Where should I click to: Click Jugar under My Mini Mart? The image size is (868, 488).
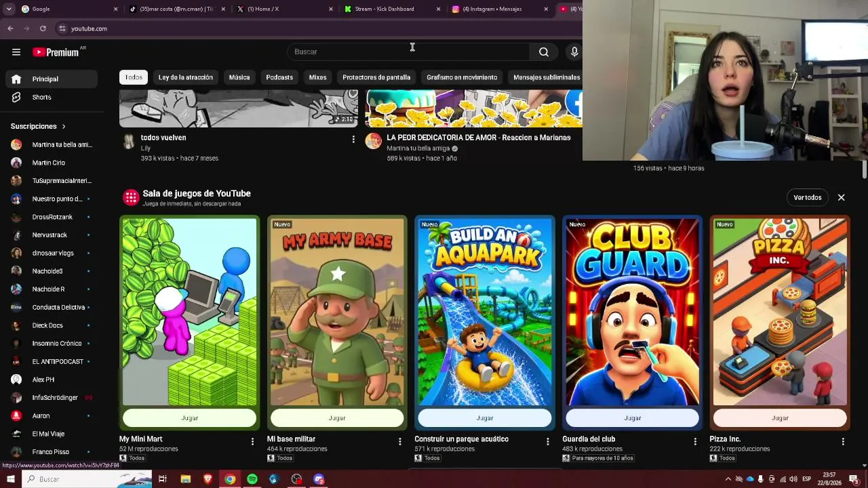(x=189, y=418)
